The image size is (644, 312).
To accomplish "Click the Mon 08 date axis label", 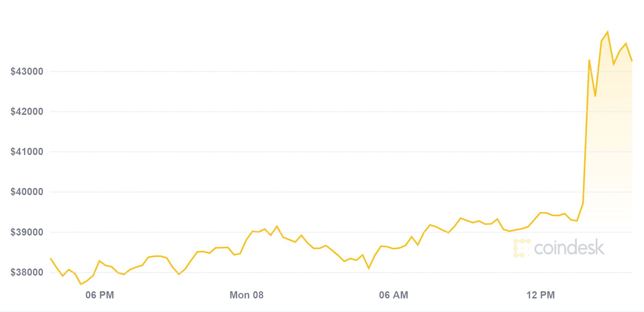I will [246, 295].
